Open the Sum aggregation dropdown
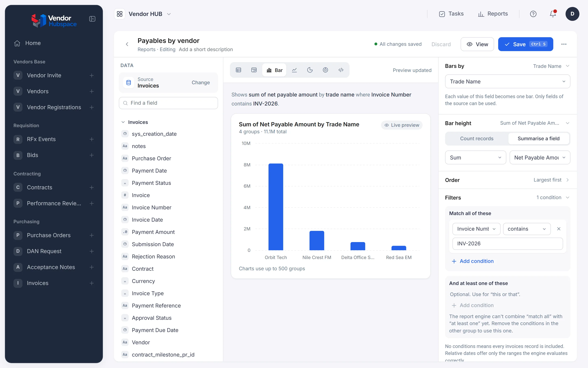 tap(475, 157)
